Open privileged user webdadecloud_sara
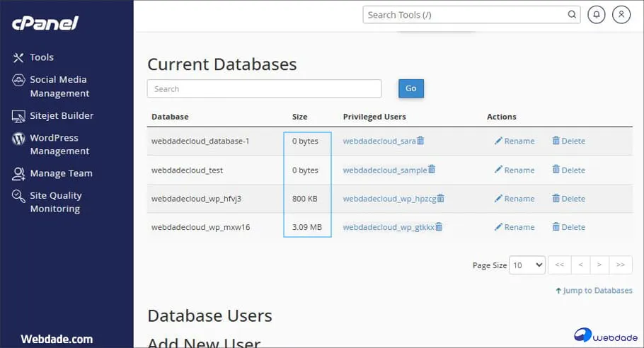644x348 pixels. coord(379,141)
